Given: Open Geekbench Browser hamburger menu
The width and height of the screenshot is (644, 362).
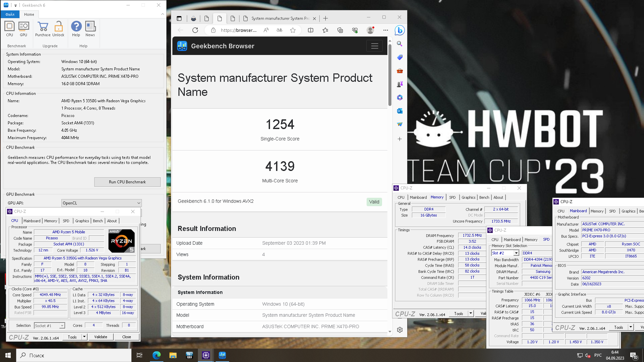Looking at the screenshot, I should click(x=375, y=46).
